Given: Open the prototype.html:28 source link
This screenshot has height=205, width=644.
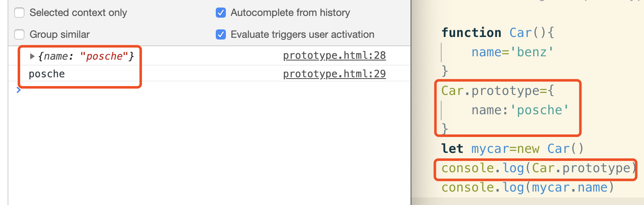Looking at the screenshot, I should pyautogui.click(x=334, y=55).
